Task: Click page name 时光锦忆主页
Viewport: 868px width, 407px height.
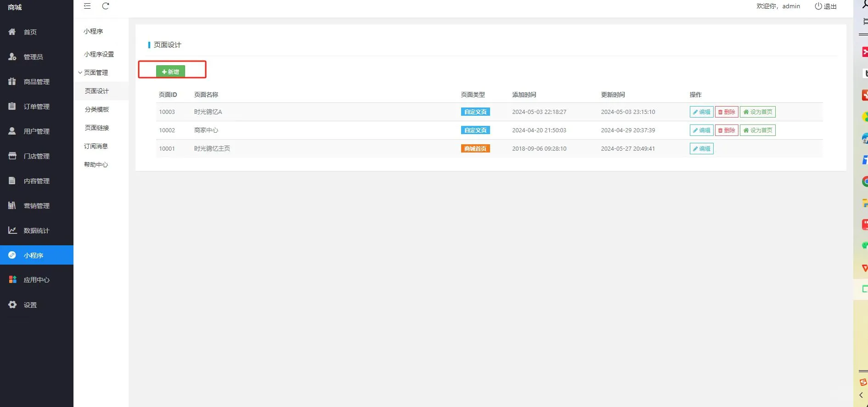Action: [x=212, y=148]
